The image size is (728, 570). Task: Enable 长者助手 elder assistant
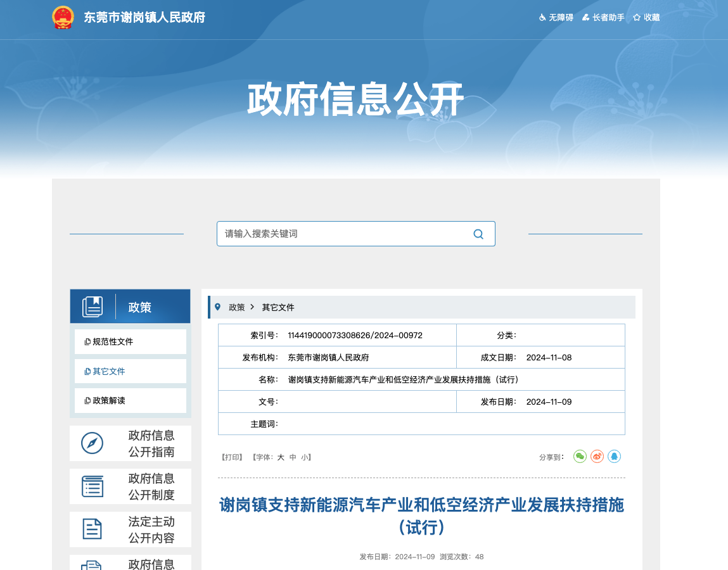603,18
